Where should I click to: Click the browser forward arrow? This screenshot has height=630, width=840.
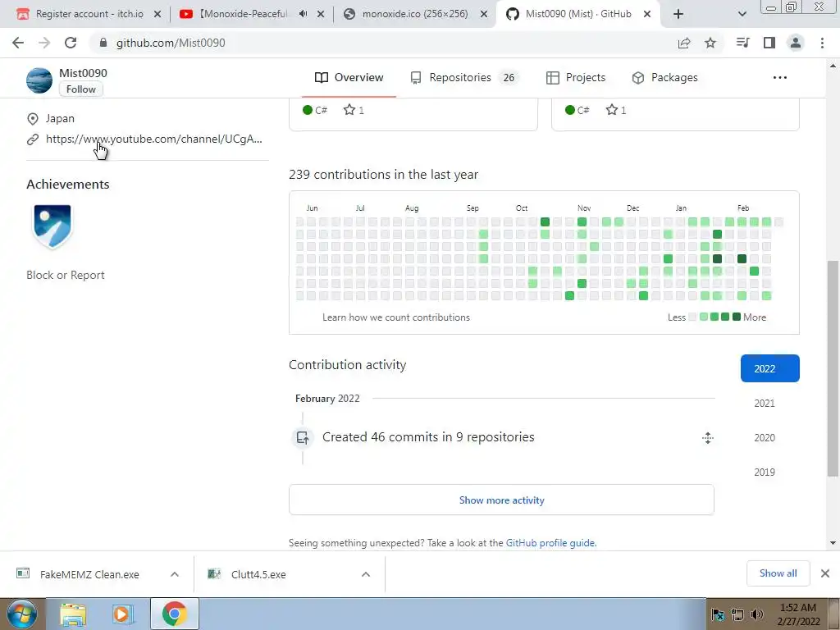(44, 43)
